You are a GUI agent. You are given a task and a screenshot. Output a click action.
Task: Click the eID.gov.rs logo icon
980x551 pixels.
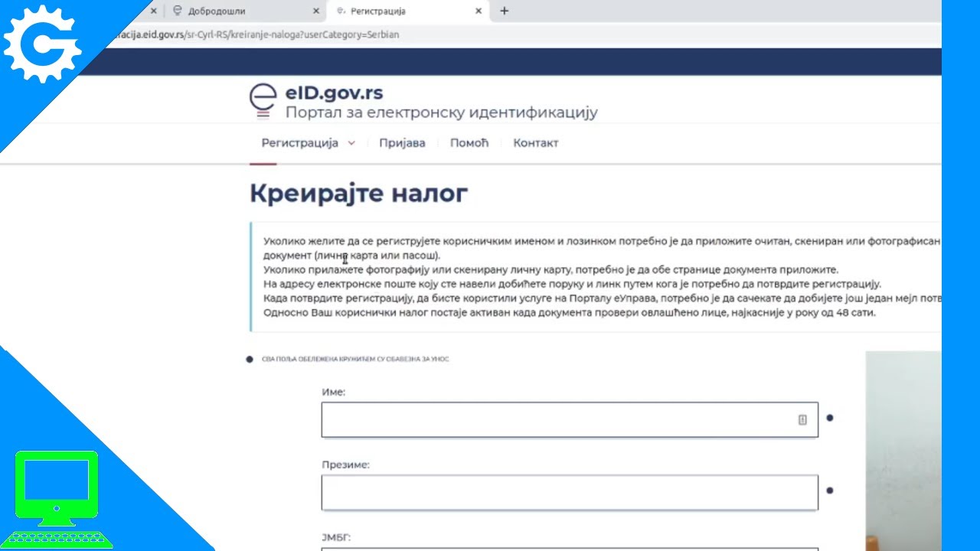point(263,101)
